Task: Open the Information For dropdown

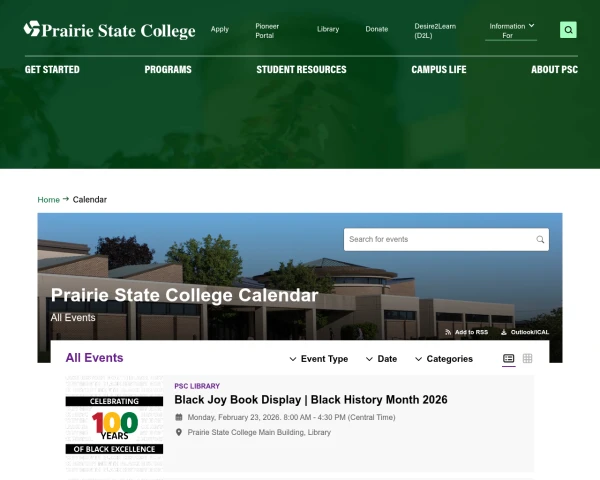Action: pyautogui.click(x=511, y=31)
